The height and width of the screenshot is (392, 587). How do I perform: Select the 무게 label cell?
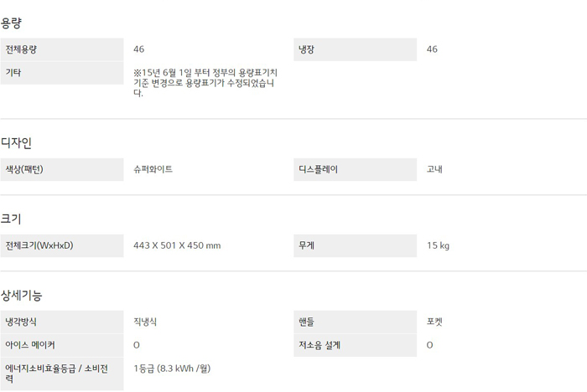pos(355,245)
